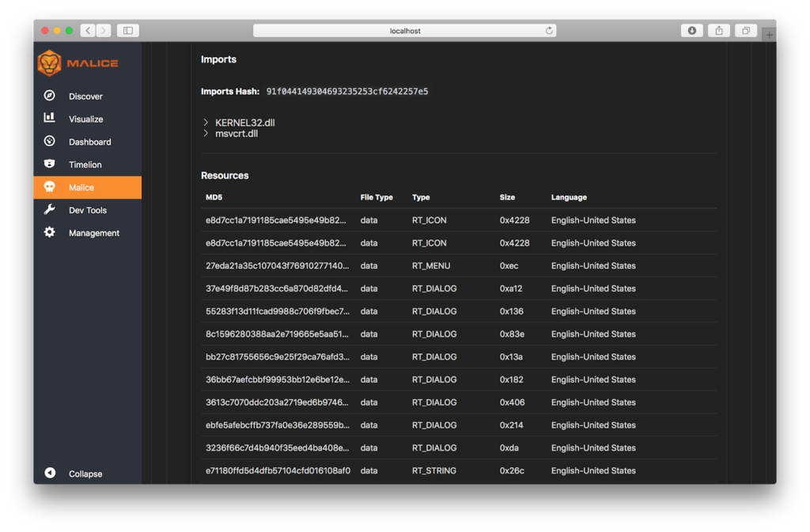Image resolution: width=810 pixels, height=532 pixels.
Task: Click the File Type column header
Action: (377, 197)
